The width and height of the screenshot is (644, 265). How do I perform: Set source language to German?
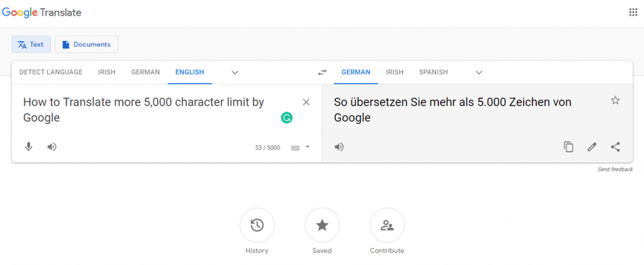pyautogui.click(x=145, y=72)
